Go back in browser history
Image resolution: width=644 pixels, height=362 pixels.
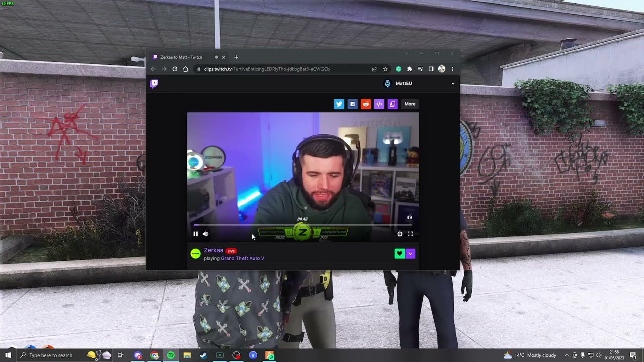pos(153,69)
